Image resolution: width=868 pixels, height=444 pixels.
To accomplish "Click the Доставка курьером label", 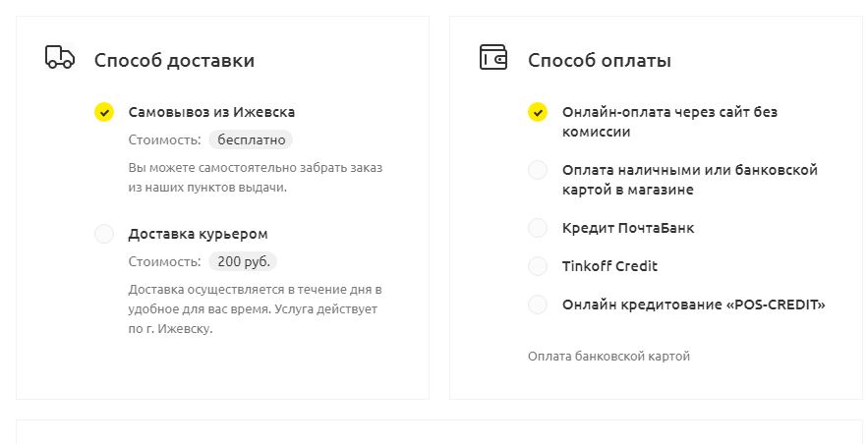I will click(x=199, y=234).
